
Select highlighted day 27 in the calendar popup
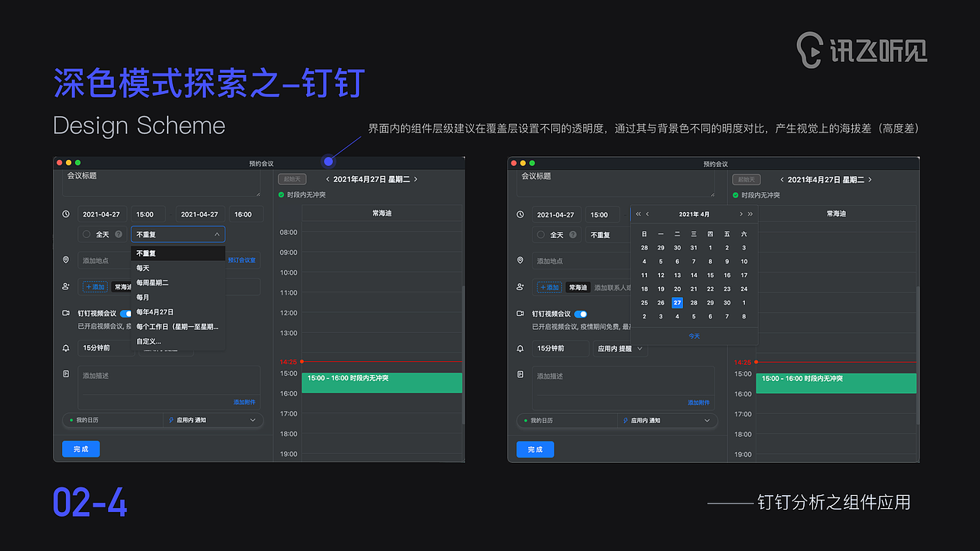[x=677, y=303]
